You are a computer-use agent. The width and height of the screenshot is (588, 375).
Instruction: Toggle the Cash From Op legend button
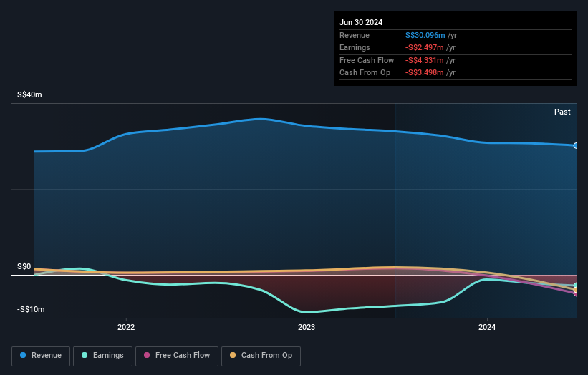[261, 356]
